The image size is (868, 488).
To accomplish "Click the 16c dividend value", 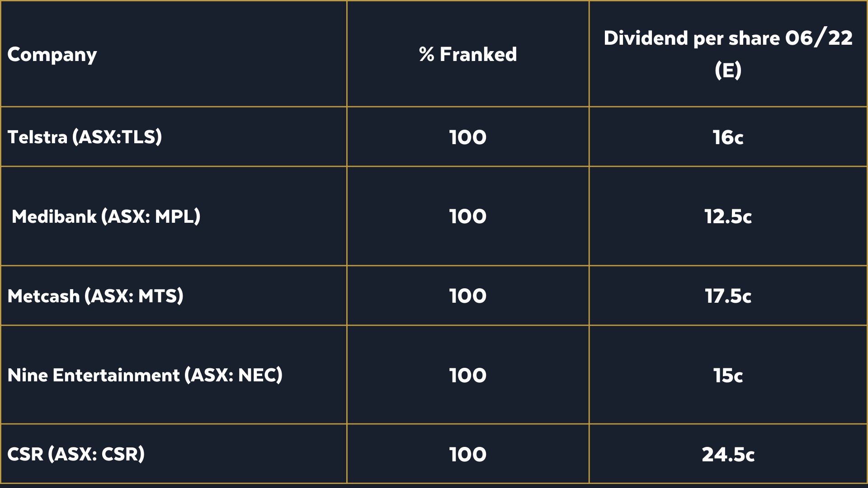I will [x=728, y=137].
